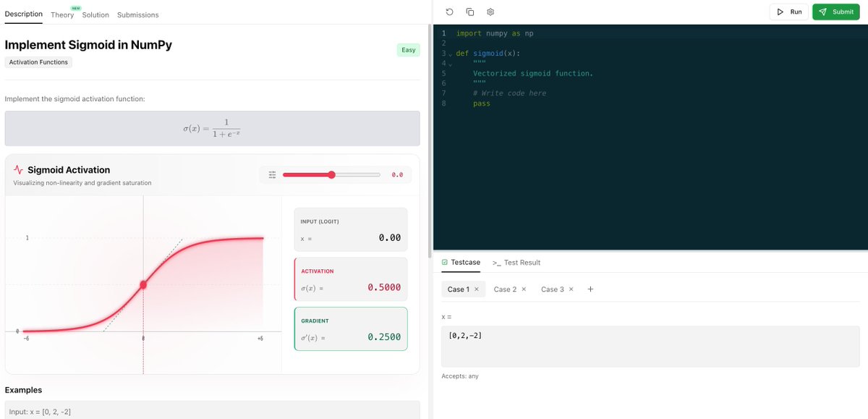Select the Case 3 test case
Screen dimensions: 868x419
(x=552, y=289)
